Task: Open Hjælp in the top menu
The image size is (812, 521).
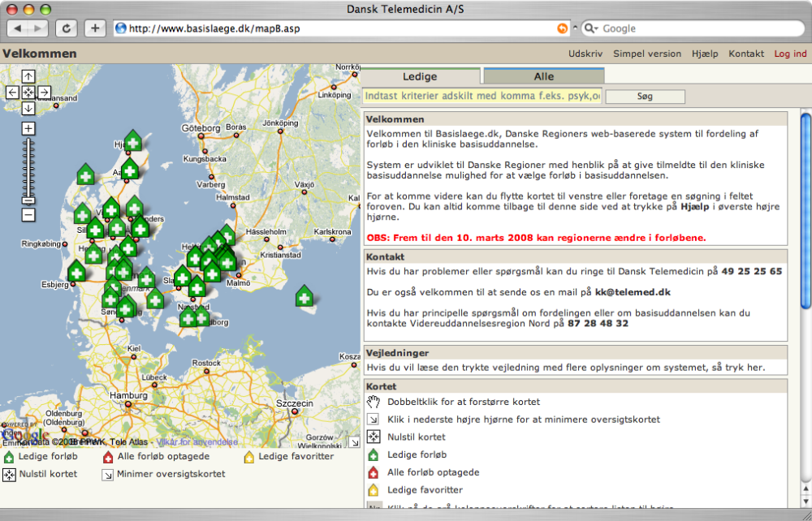Action: pyautogui.click(x=705, y=54)
